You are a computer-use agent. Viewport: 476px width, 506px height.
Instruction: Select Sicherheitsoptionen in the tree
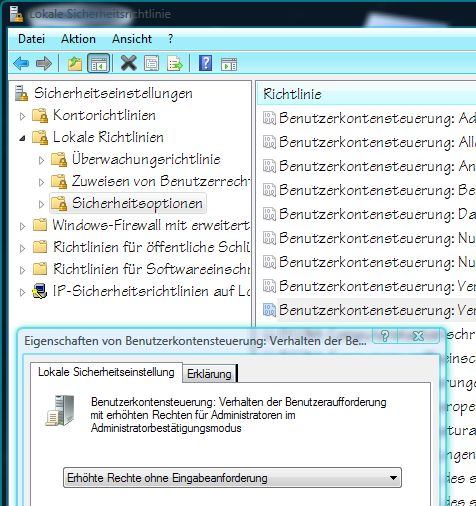click(137, 203)
